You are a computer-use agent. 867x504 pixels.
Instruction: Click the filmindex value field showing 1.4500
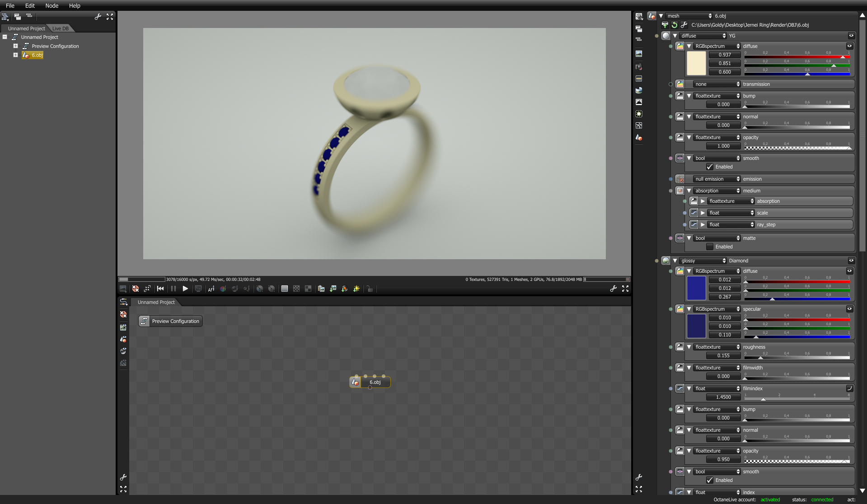723,397
